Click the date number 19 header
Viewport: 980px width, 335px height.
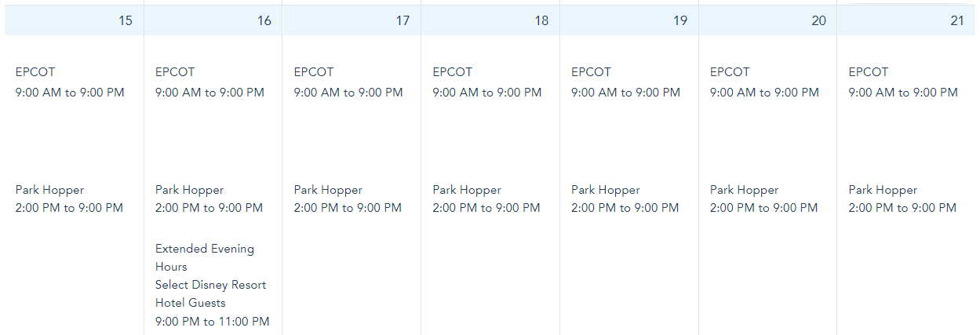680,20
